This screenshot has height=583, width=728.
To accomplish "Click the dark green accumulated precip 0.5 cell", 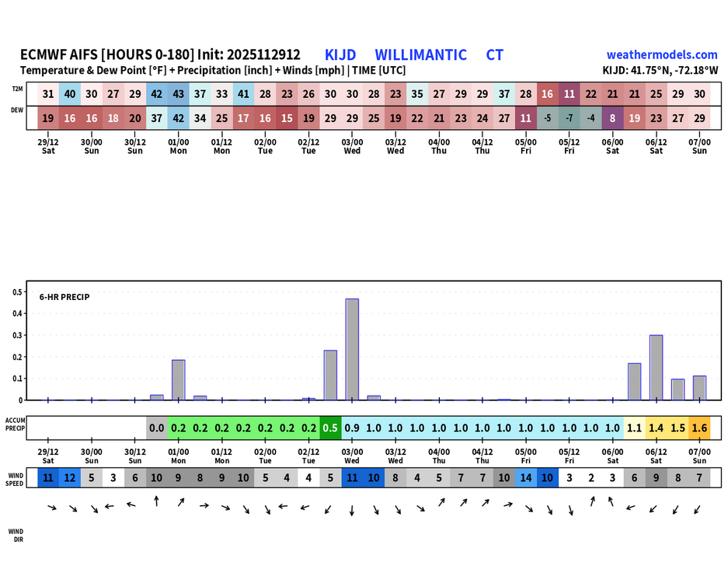I will tap(330, 428).
